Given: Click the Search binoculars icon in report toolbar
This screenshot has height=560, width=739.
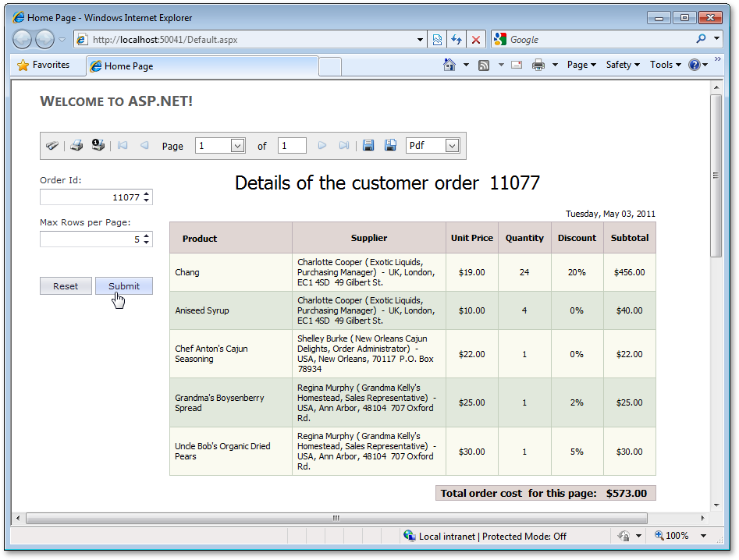Looking at the screenshot, I should 52,146.
